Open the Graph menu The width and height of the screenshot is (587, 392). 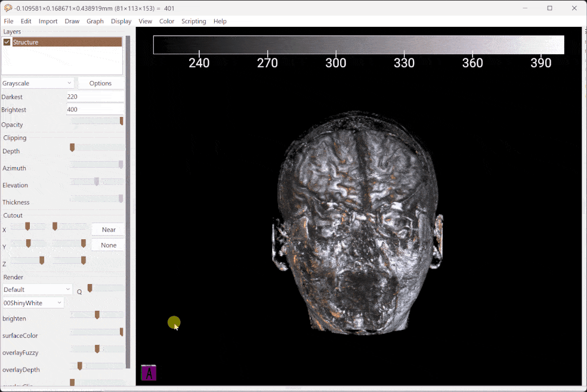(x=95, y=21)
